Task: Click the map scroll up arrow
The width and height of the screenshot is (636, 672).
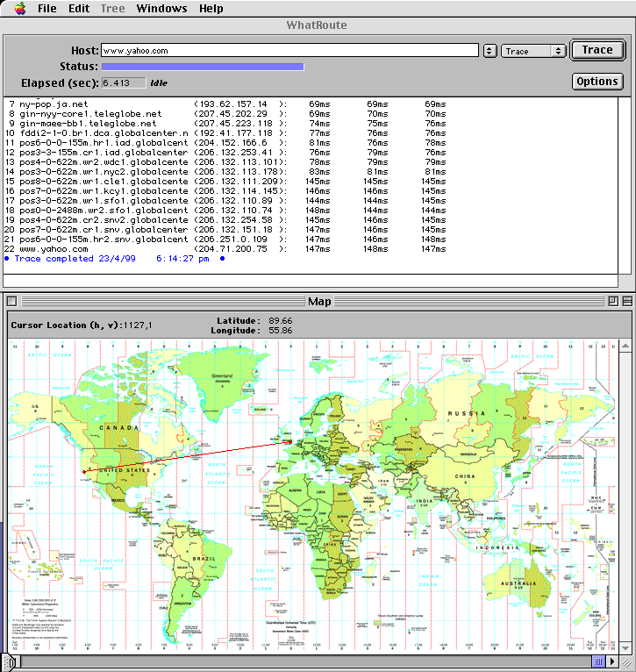Action: click(625, 346)
